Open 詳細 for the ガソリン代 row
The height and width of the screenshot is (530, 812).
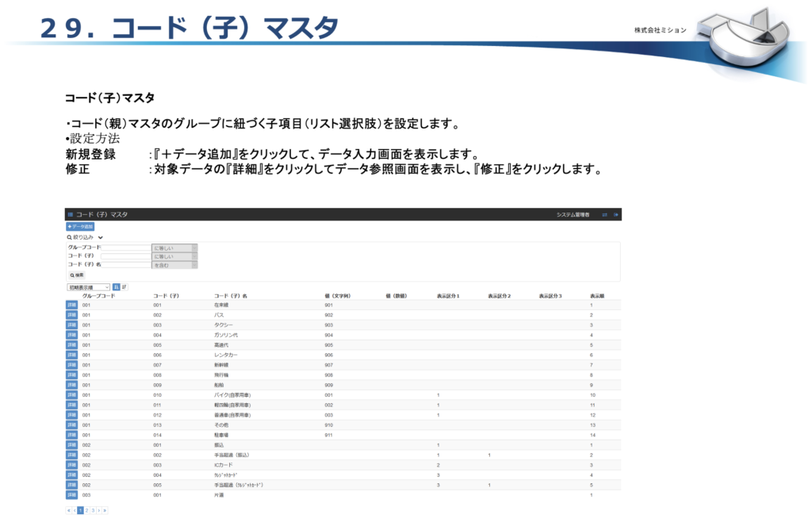(x=71, y=335)
